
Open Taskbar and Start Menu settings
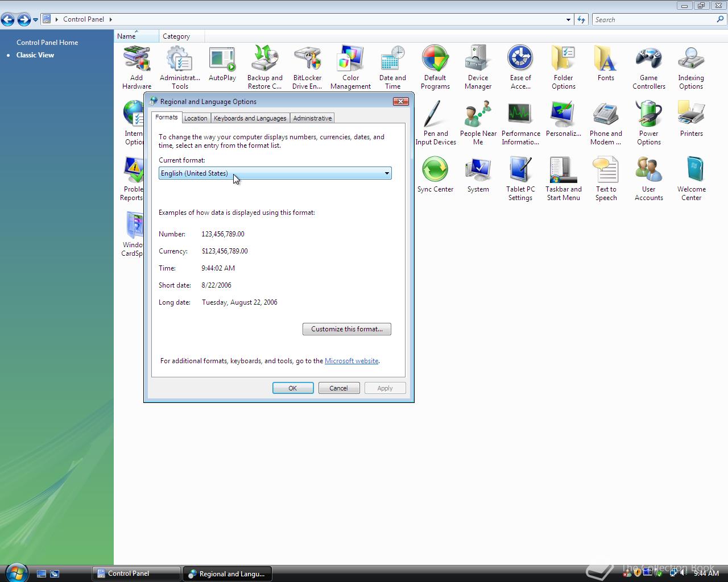564,178
